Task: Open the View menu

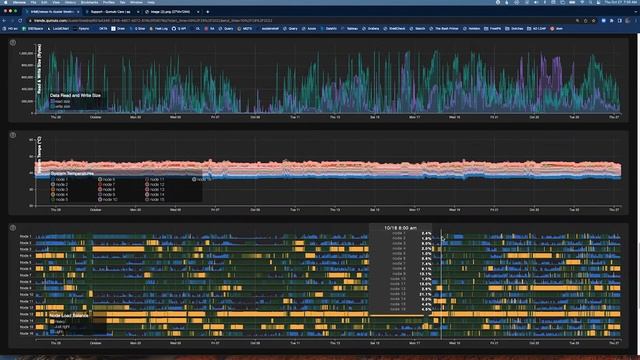Action: pos(56,2)
